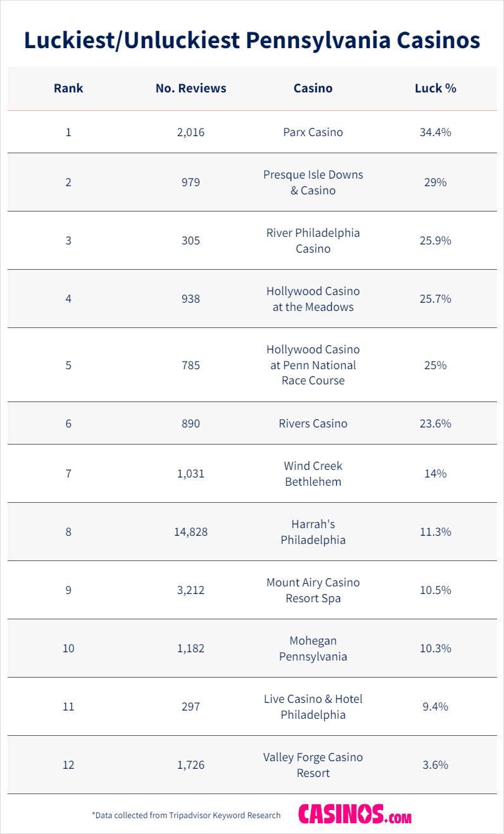
Task: Click the Rivers Casino row name
Action: coord(313,424)
